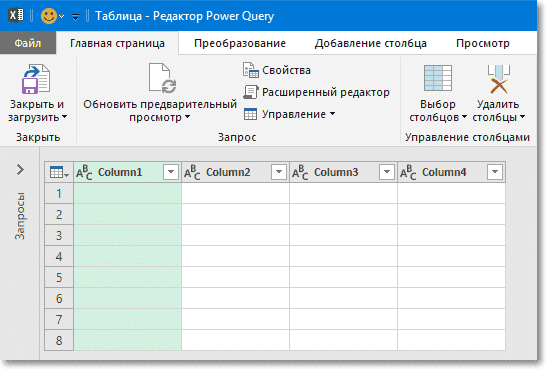Open the Расширенный редактор
This screenshot has width=546, height=369.
[x=316, y=92]
